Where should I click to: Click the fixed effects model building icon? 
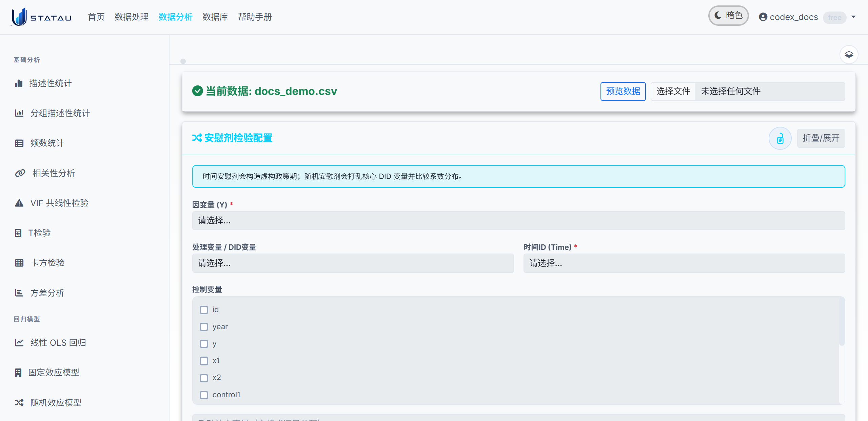pyautogui.click(x=18, y=373)
